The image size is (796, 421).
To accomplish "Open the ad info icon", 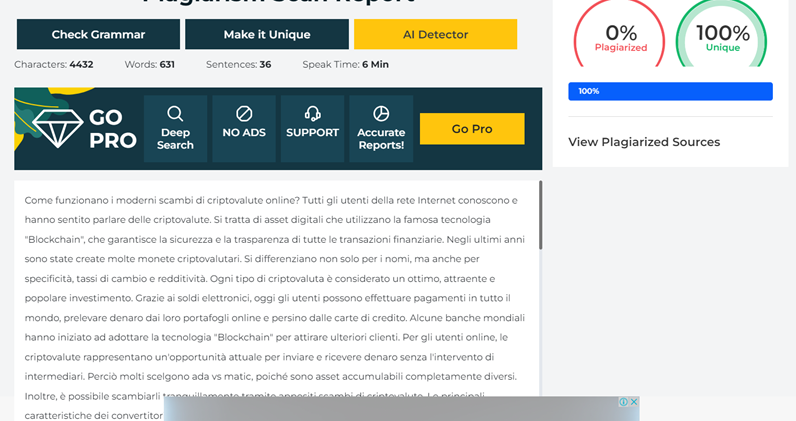I will pyautogui.click(x=622, y=402).
